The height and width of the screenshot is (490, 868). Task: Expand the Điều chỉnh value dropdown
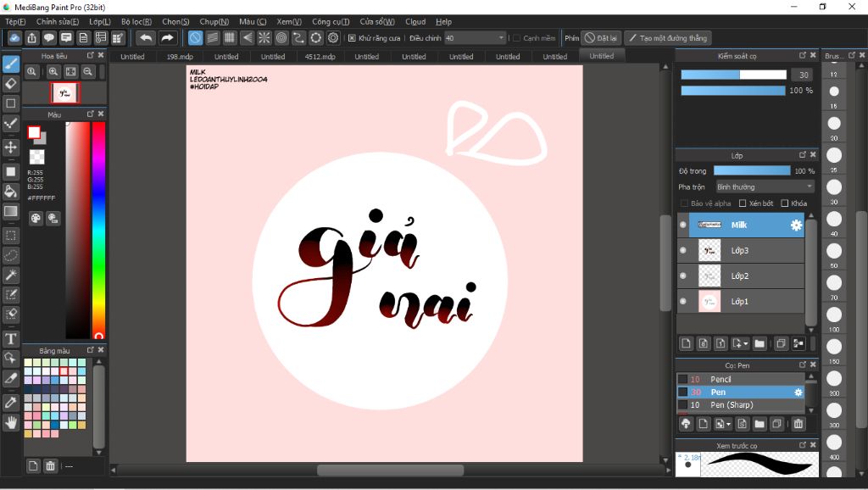(502, 38)
